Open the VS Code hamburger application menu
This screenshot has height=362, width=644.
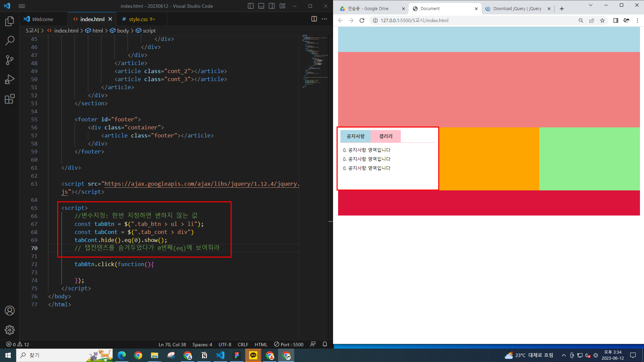[22, 6]
